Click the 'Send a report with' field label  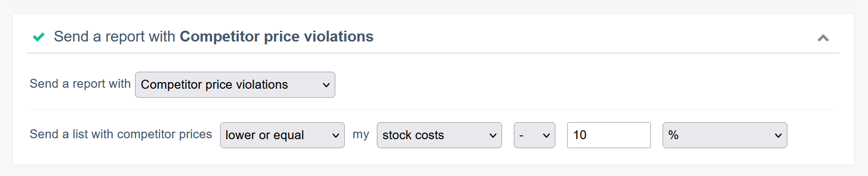click(80, 84)
